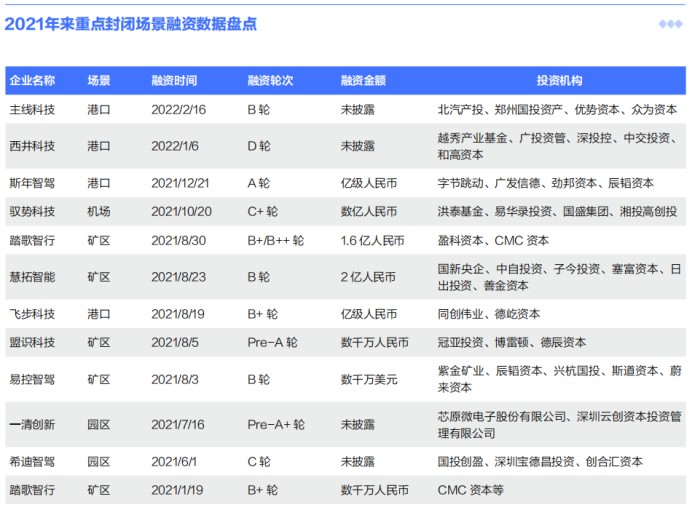Click the 2021/10/20 date cell
The width and height of the screenshot is (692, 508).
(x=181, y=211)
